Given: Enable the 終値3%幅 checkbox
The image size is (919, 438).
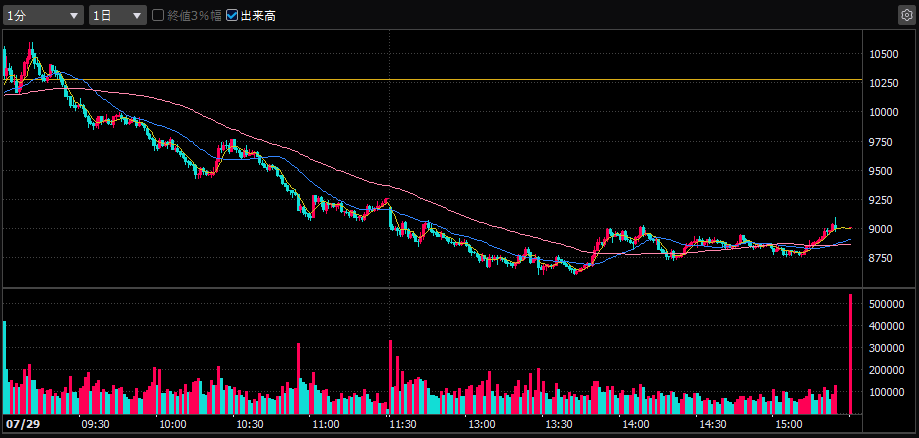Looking at the screenshot, I should pos(158,16).
